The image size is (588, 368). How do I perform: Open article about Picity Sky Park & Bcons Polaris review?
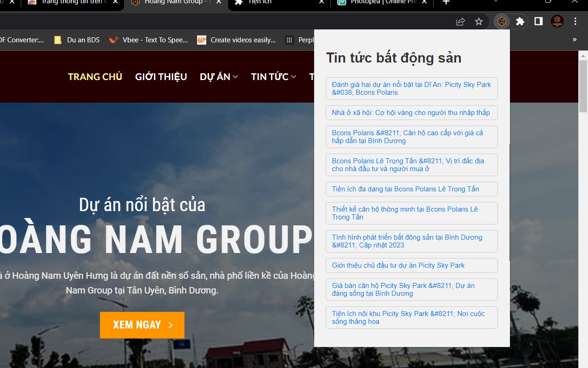[x=412, y=88]
